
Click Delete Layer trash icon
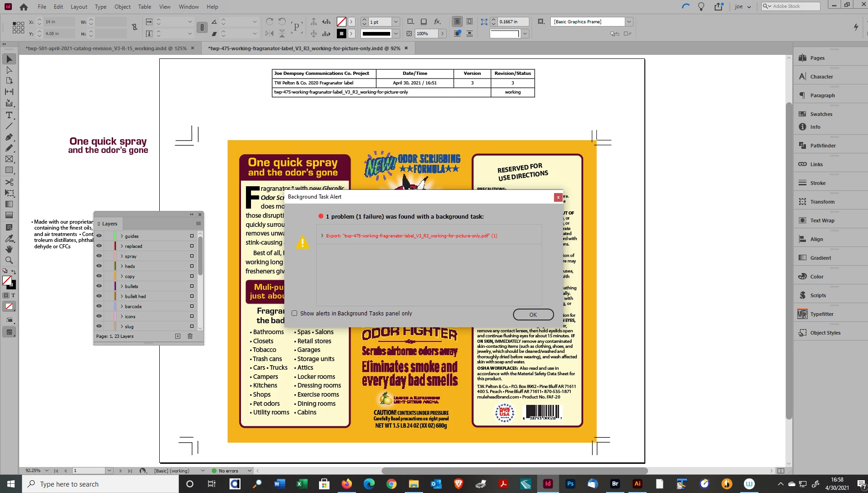[190, 336]
